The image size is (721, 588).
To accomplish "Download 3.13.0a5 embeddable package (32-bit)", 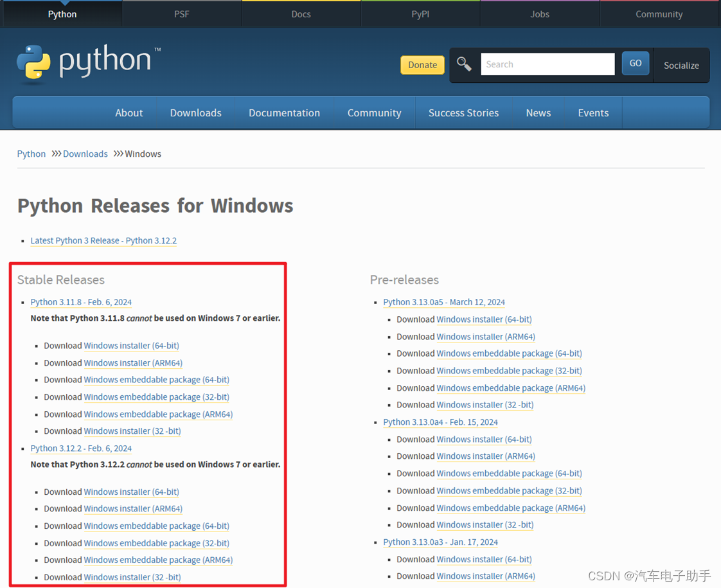I will pos(509,371).
